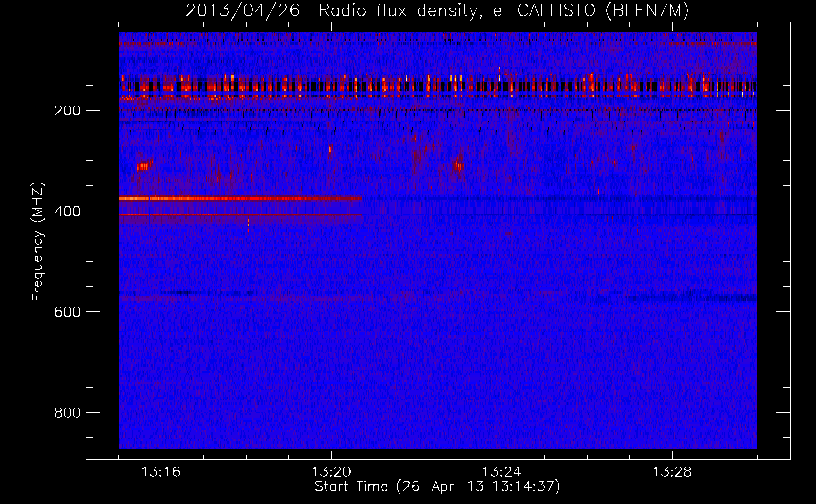Click the bright burst near 13:15:30 at 310 MHz
This screenshot has height=504, width=816.
coord(144,166)
